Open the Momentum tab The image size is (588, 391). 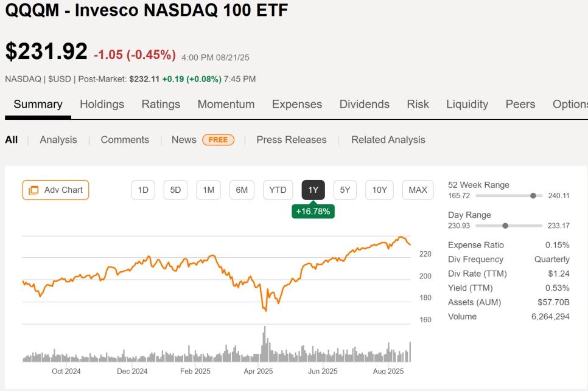tap(226, 104)
